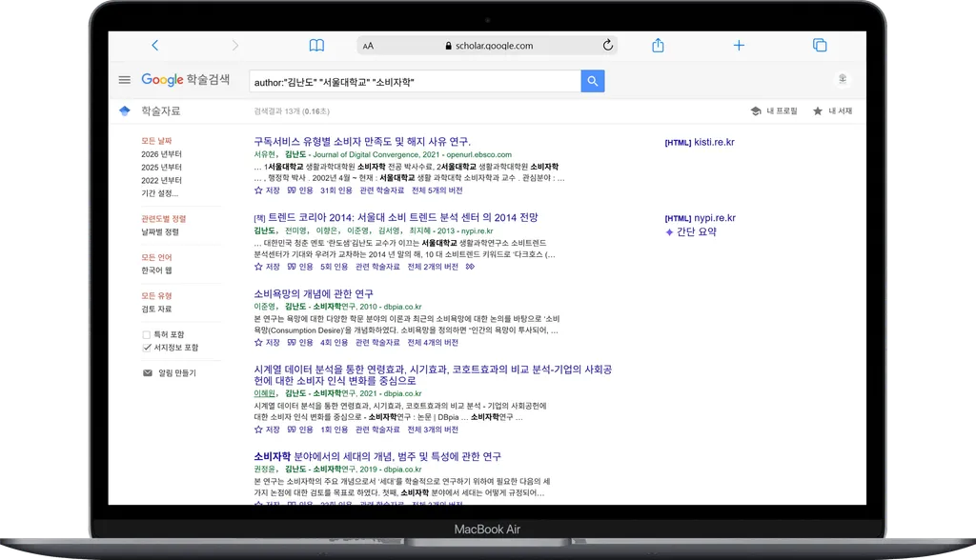Screen dimensions: 976x560
Task: Open 전체 5개의 버전 versions link
Action: pos(437,190)
